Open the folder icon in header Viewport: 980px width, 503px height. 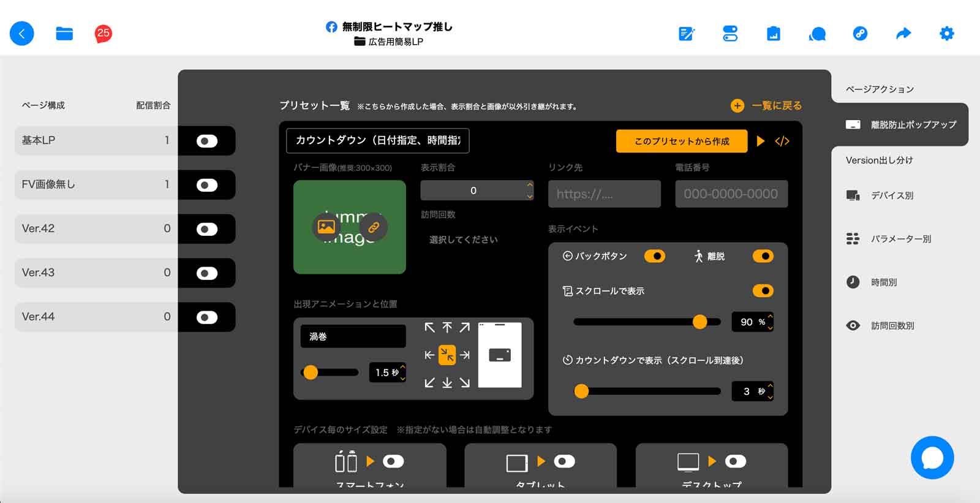(64, 34)
